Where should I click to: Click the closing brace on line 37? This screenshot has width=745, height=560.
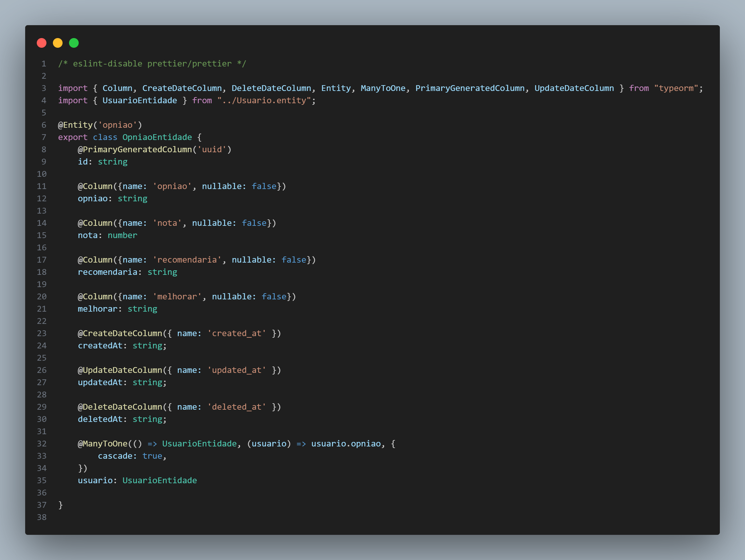pyautogui.click(x=61, y=505)
